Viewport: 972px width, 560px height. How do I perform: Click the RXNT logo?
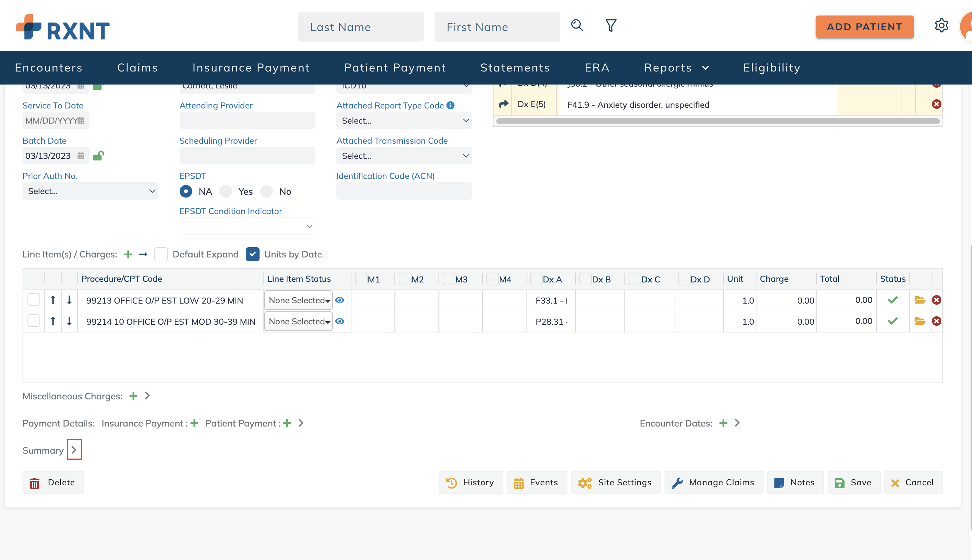tap(63, 28)
